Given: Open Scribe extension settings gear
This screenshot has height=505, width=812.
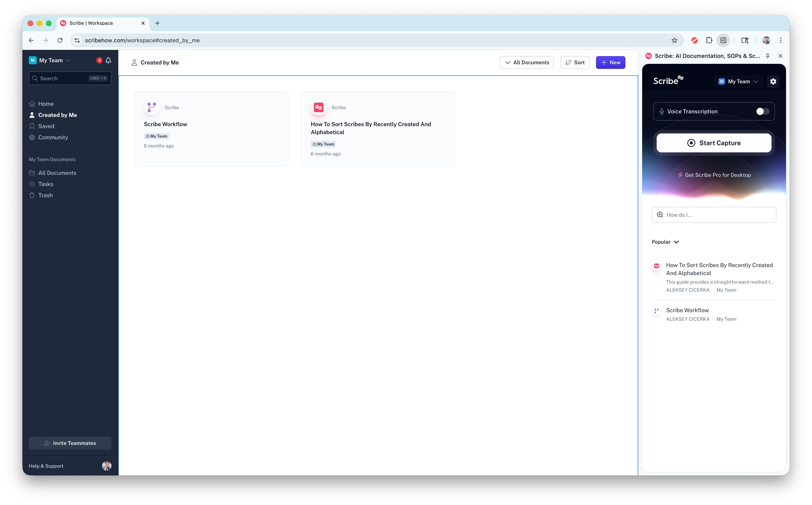Looking at the screenshot, I should click(773, 81).
